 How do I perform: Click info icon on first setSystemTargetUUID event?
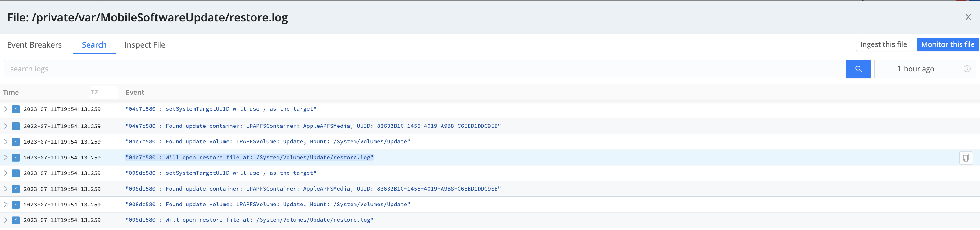coord(16,109)
